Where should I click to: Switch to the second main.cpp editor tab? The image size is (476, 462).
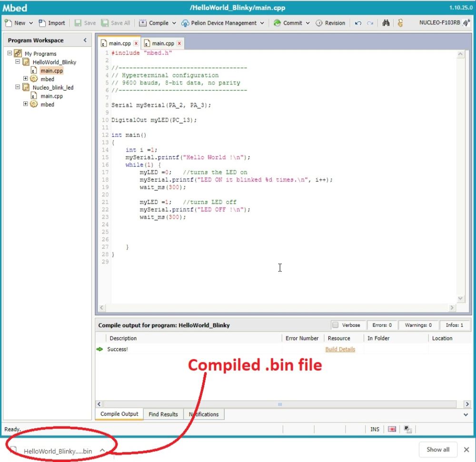[x=163, y=43]
